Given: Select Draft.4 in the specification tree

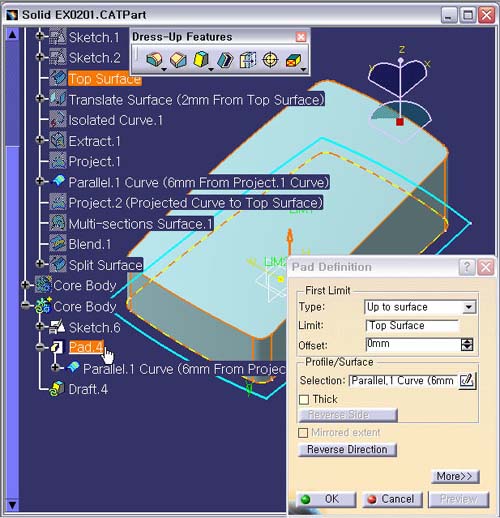Looking at the screenshot, I should click(x=88, y=389).
